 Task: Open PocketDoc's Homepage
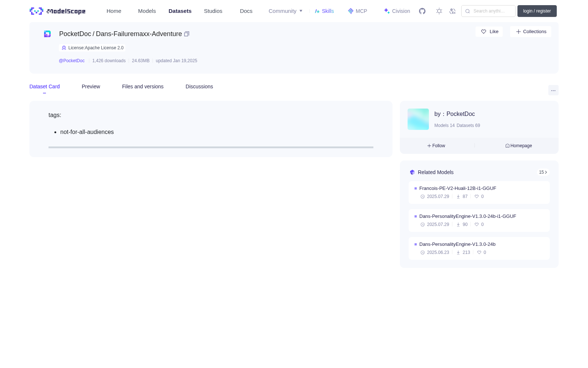tap(519, 146)
